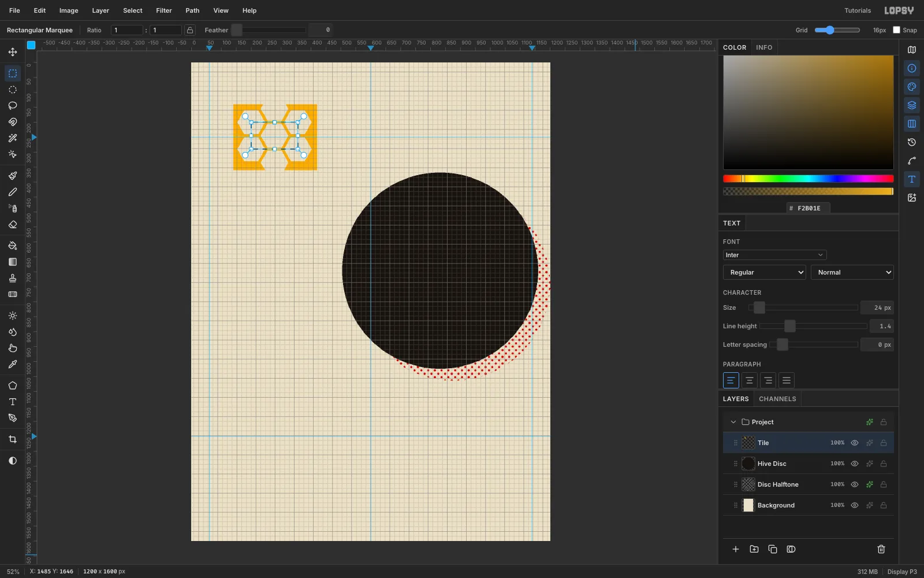This screenshot has height=578, width=924.
Task: Adjust the character Size slider
Action: pos(803,307)
